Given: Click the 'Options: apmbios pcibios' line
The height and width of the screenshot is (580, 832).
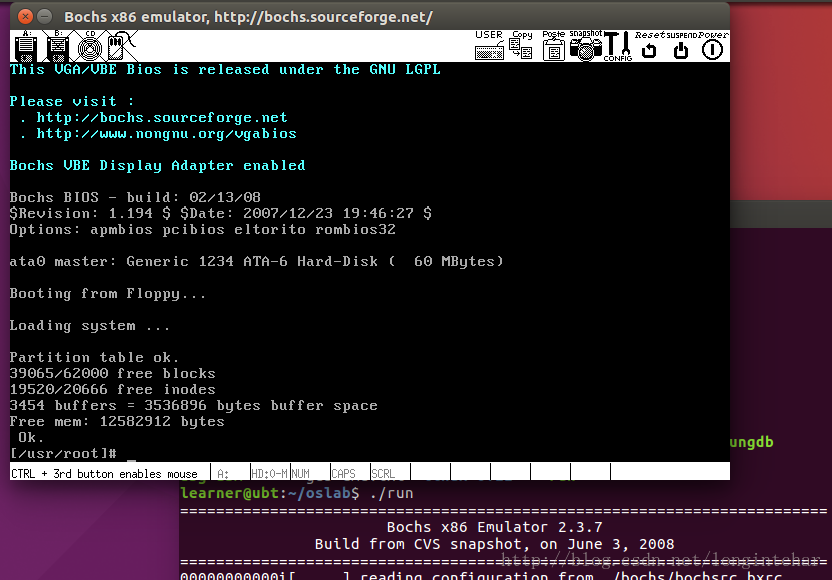Looking at the screenshot, I should click(x=203, y=229).
